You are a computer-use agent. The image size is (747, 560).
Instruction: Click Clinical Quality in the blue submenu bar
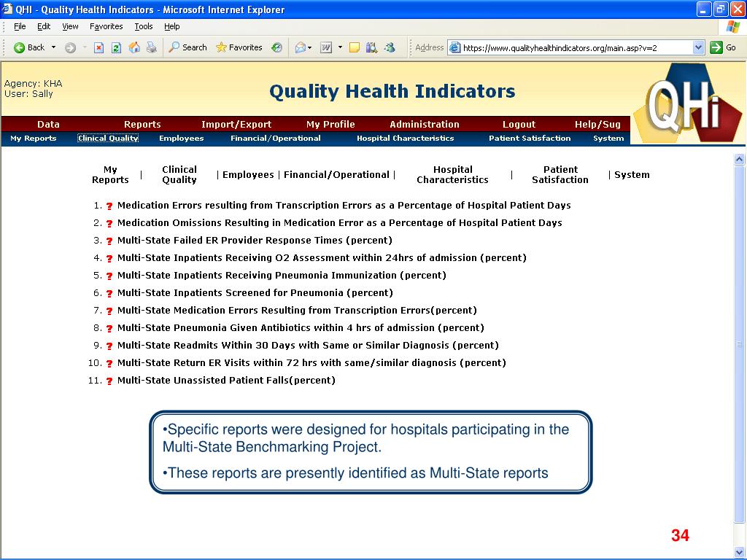coord(108,138)
